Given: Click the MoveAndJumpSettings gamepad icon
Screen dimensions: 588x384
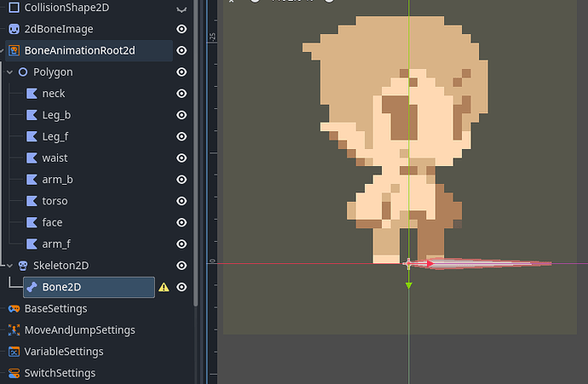Looking at the screenshot, I should click(x=14, y=330).
